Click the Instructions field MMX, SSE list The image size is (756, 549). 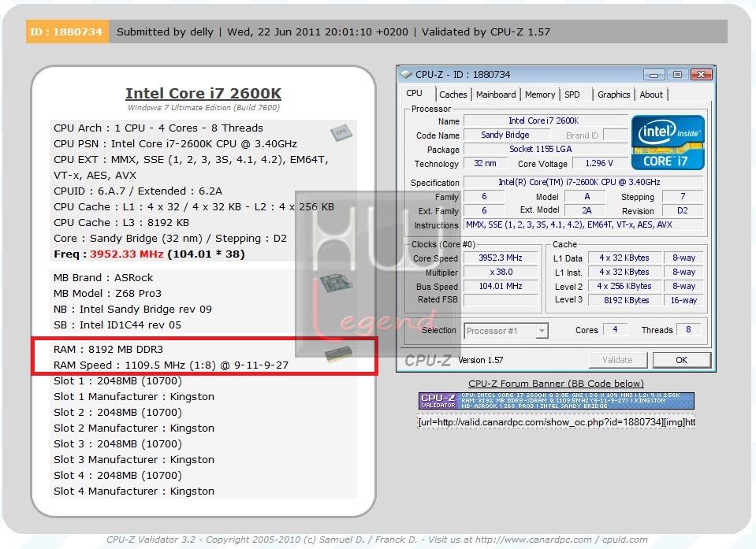(583, 224)
